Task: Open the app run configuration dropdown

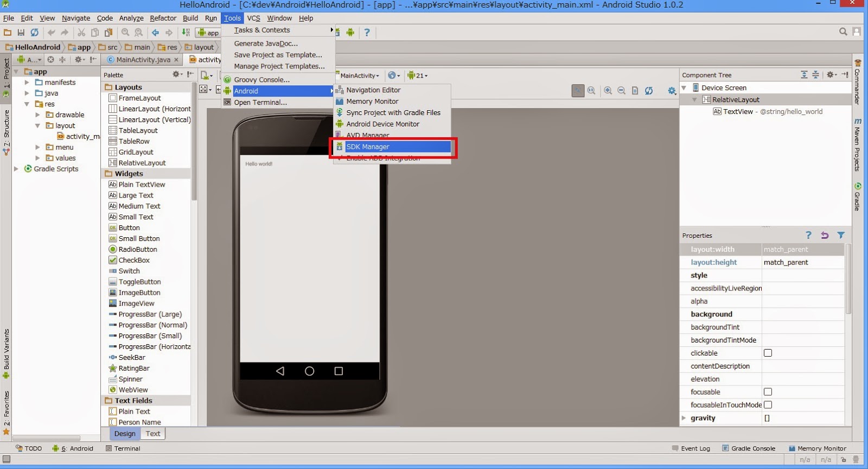Action: pos(208,33)
